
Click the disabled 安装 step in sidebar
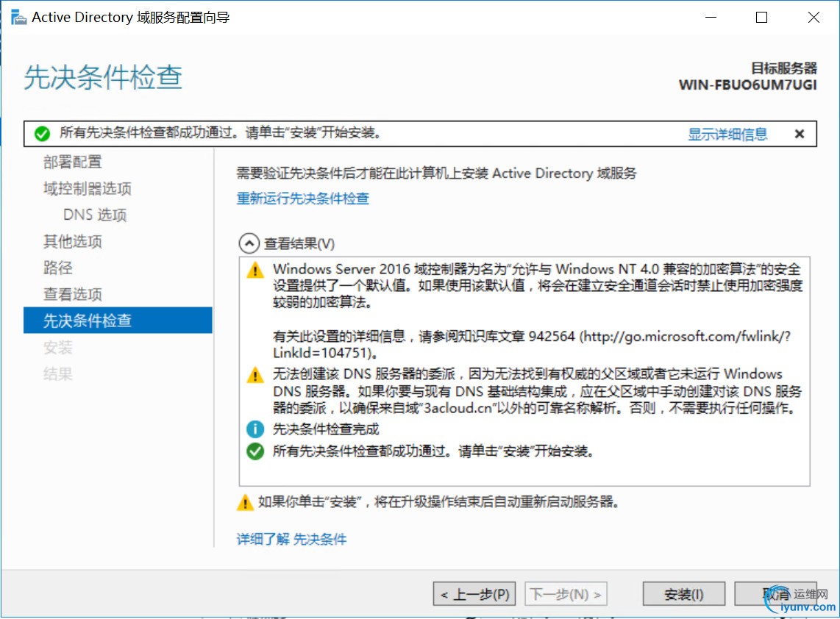pyautogui.click(x=58, y=347)
